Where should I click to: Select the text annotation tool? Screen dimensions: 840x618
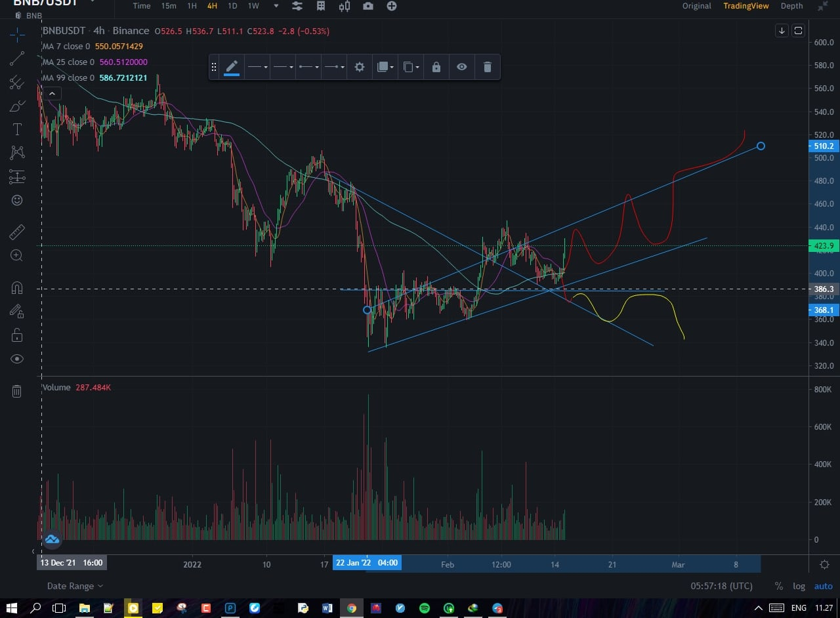[x=17, y=129]
